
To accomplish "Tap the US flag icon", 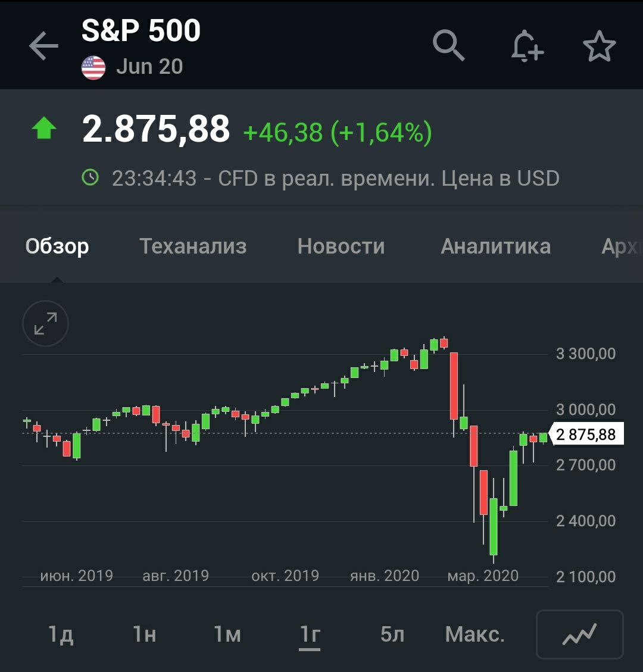I will coord(93,67).
